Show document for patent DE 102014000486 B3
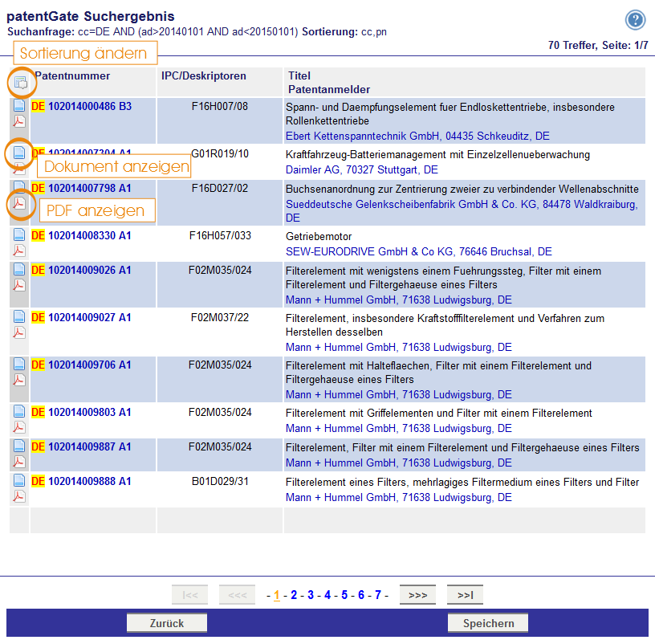This screenshot has width=655, height=644. click(19, 105)
